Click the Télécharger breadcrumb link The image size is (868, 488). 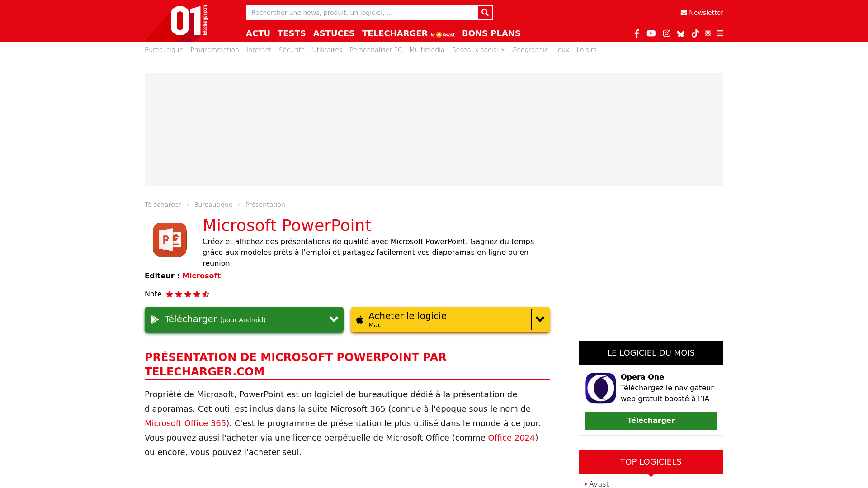[x=163, y=205]
